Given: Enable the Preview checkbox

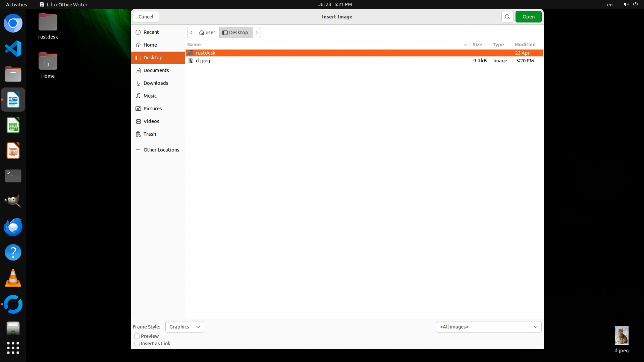Looking at the screenshot, I should (x=137, y=336).
